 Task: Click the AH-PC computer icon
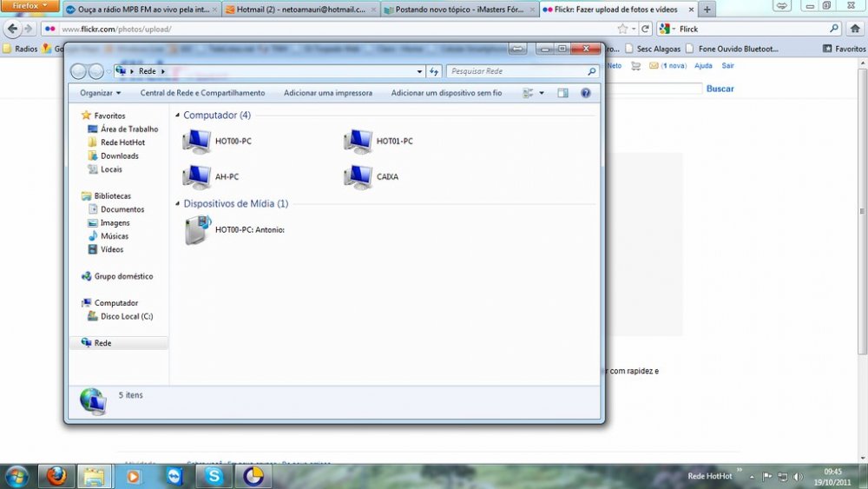tap(197, 176)
